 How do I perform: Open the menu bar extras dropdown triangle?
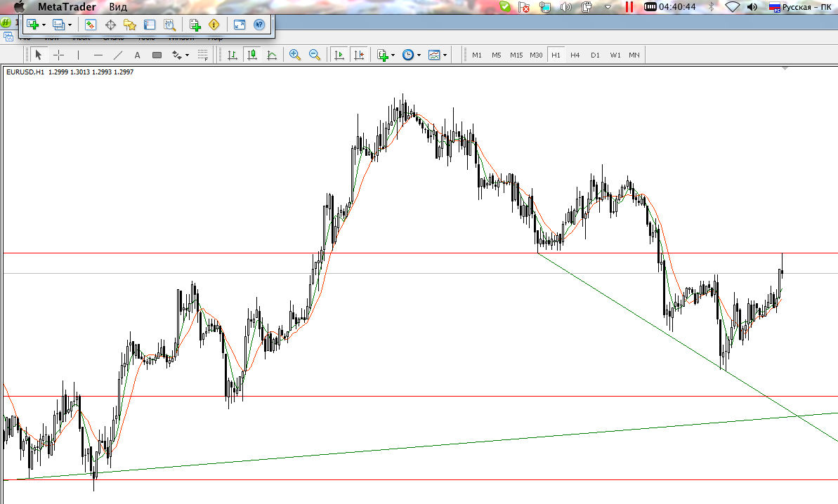tap(608, 7)
